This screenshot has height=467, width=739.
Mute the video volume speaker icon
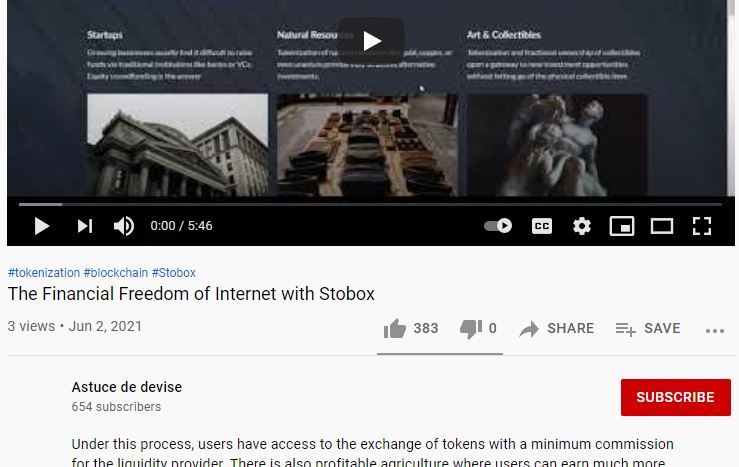tap(124, 226)
